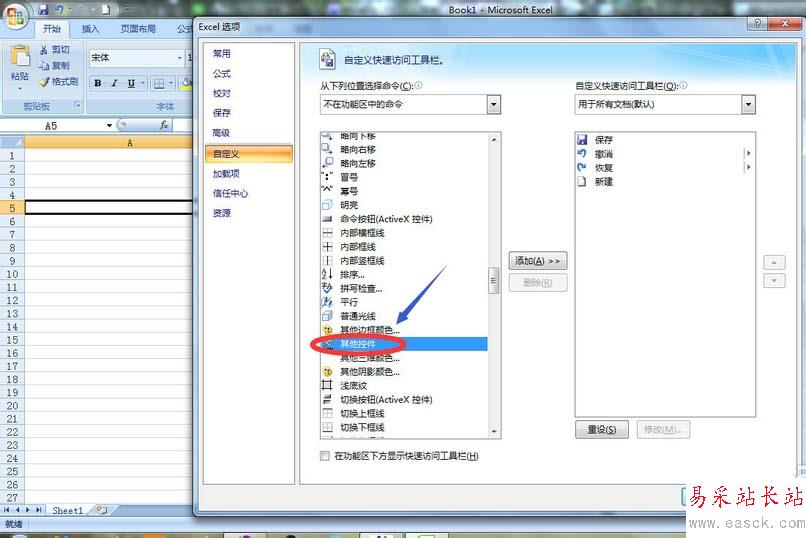806x538 pixels.
Task: Check 在功能区下方显示快速访问工具栏 checkbox
Action: coord(325,456)
